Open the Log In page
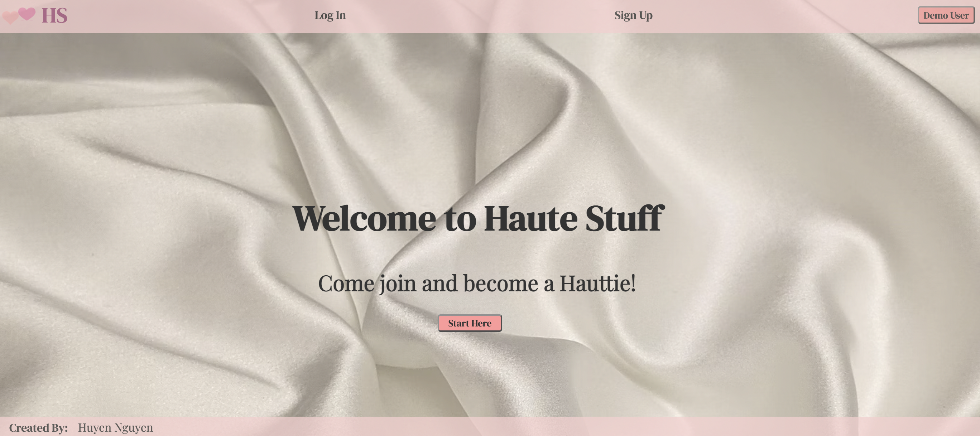 (x=330, y=15)
